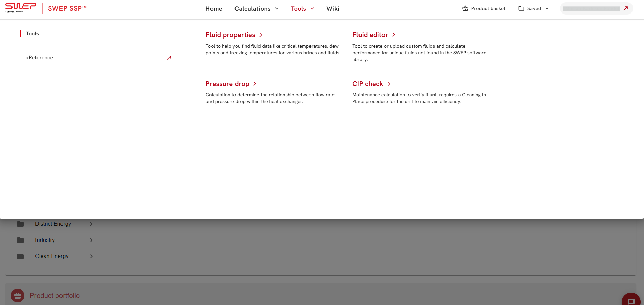Click the Product portfolio briefcase icon
This screenshot has height=305, width=644.
(x=18, y=296)
